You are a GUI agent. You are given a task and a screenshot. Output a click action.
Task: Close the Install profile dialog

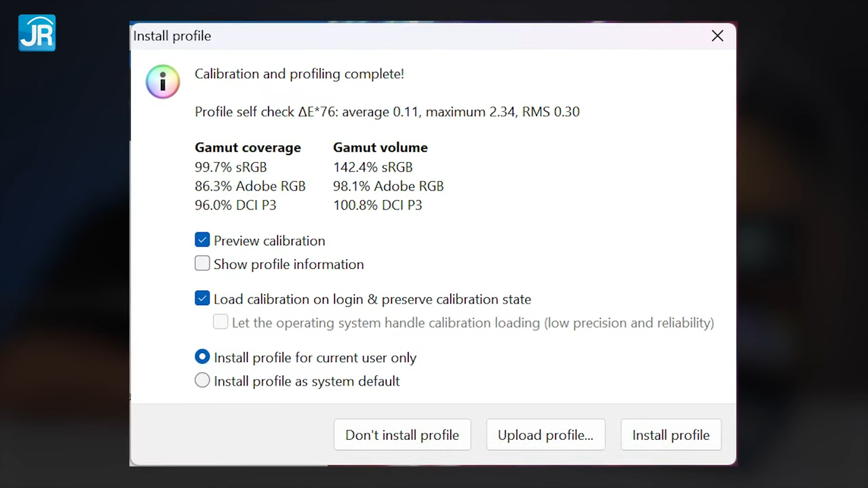(x=717, y=37)
